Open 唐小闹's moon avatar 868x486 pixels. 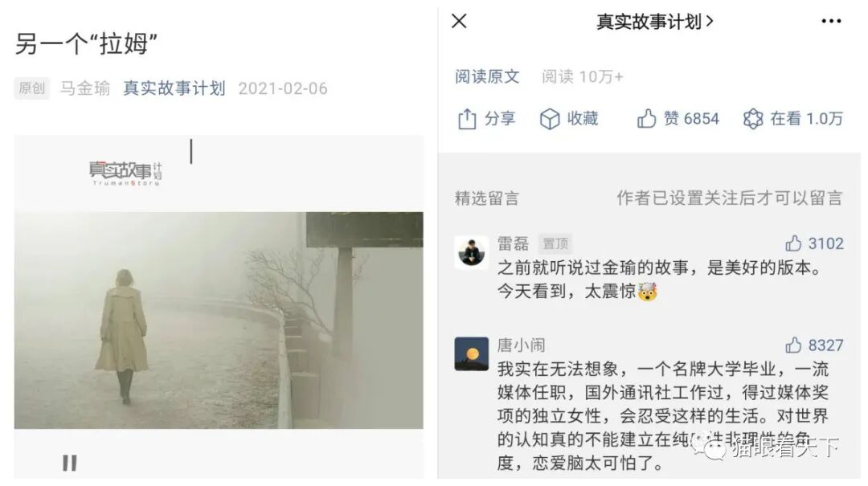tap(471, 353)
